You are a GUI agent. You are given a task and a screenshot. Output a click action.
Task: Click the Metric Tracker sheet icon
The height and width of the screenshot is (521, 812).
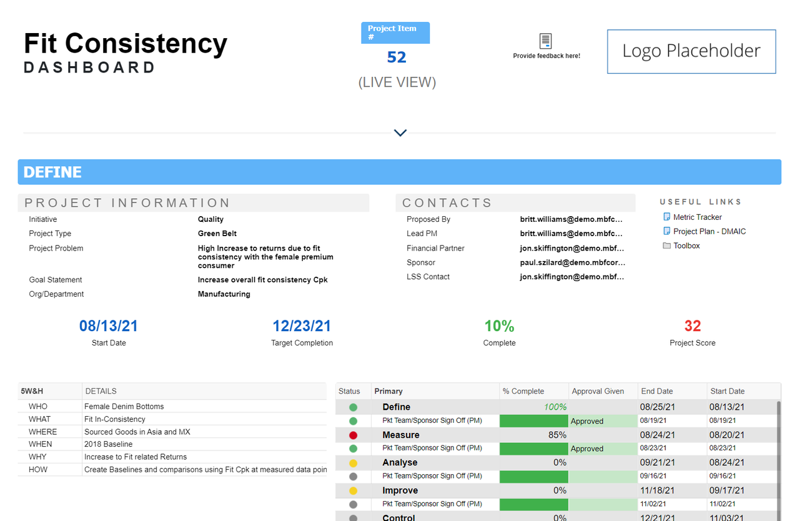(666, 217)
